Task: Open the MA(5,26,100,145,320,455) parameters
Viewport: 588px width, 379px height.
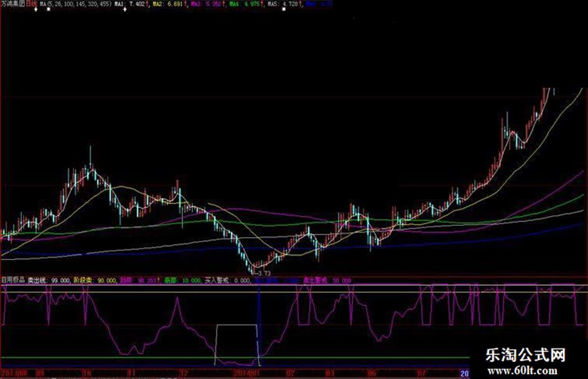Action: click(76, 4)
